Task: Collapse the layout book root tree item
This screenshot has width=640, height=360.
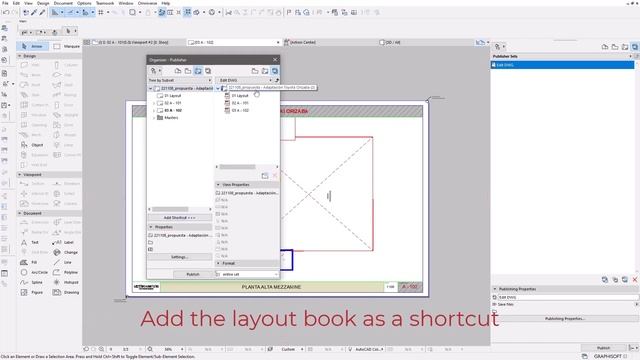Action: pyautogui.click(x=151, y=88)
